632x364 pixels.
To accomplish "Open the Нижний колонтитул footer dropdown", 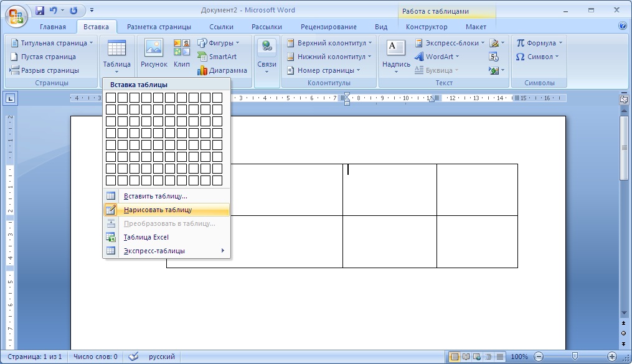I will click(x=329, y=57).
